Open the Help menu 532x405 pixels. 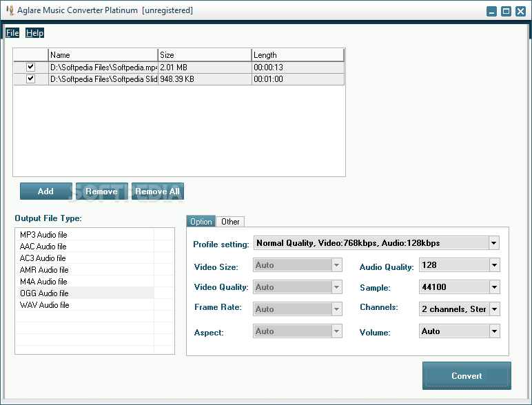(x=34, y=33)
